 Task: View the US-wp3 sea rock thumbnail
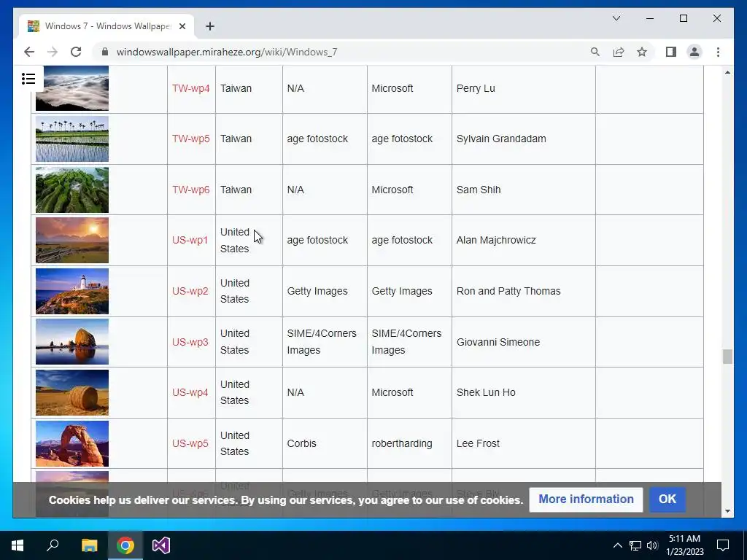tap(72, 342)
